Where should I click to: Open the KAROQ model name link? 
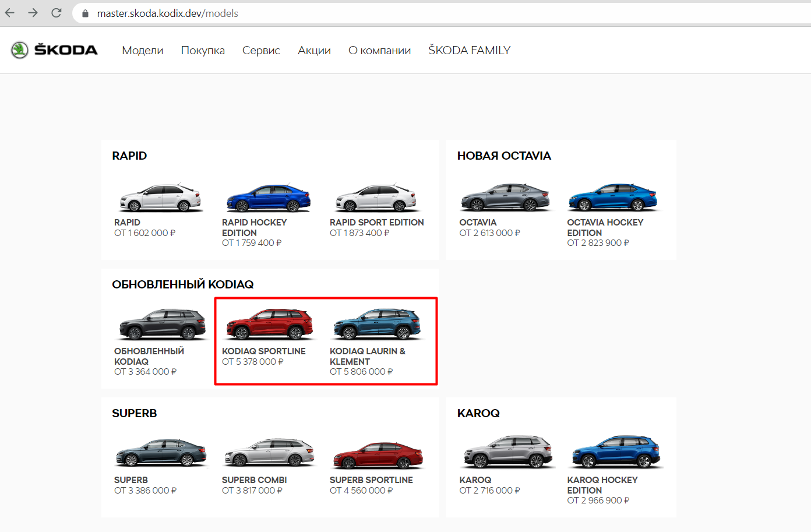475,480
